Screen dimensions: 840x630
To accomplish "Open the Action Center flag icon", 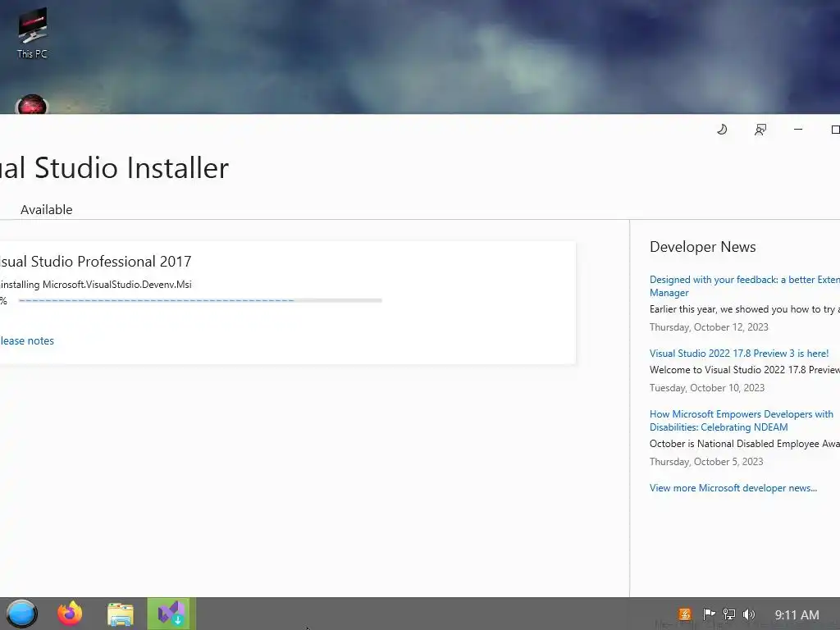I will pyautogui.click(x=709, y=614).
